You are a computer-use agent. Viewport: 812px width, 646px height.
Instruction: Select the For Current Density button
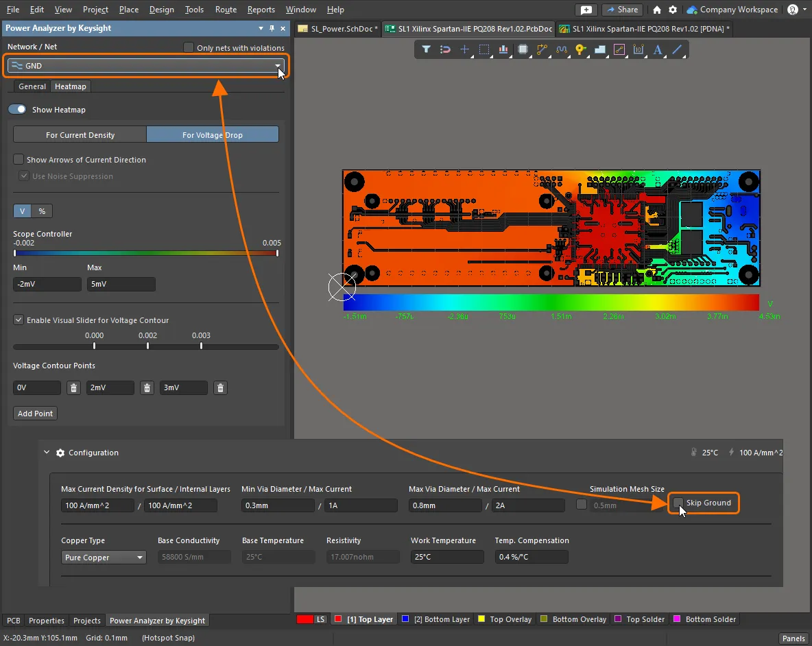pos(80,135)
